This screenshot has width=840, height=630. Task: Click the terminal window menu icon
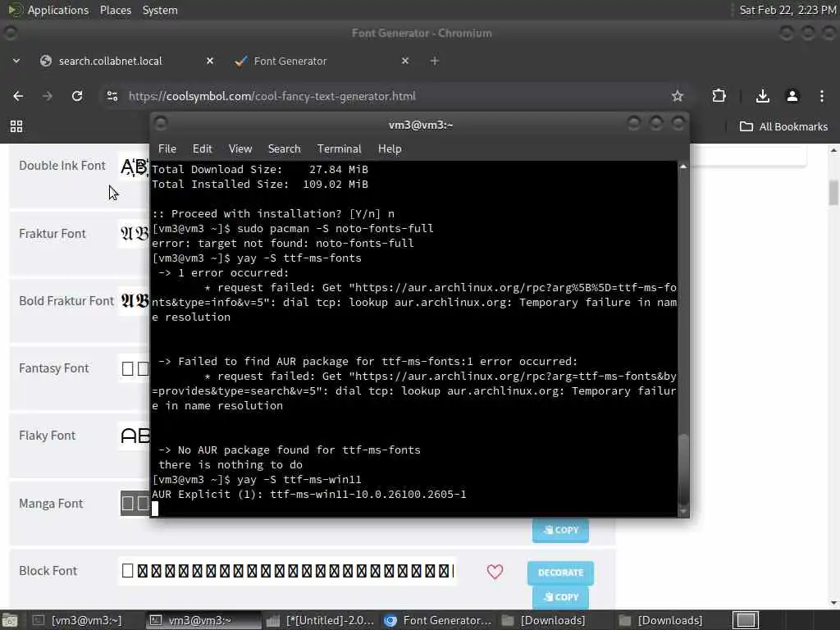pyautogui.click(x=161, y=125)
